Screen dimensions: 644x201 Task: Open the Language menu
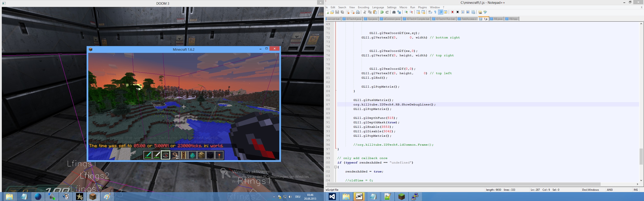pos(378,7)
